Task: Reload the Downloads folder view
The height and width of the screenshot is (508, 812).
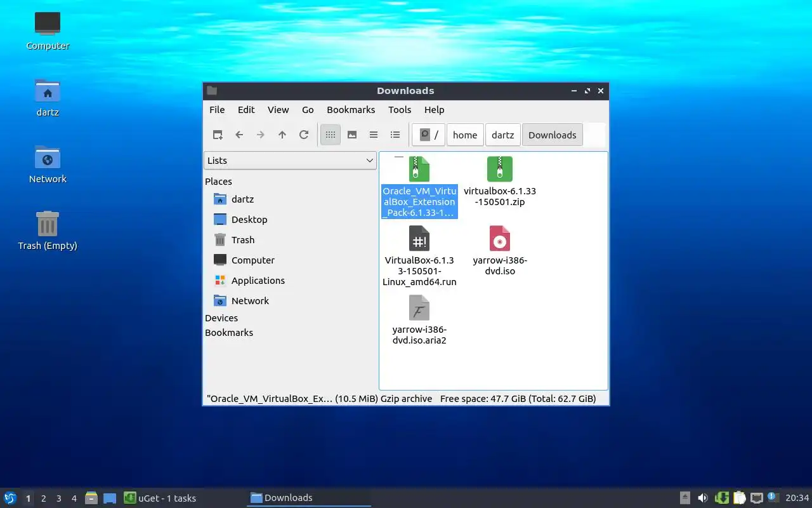Action: tap(304, 135)
